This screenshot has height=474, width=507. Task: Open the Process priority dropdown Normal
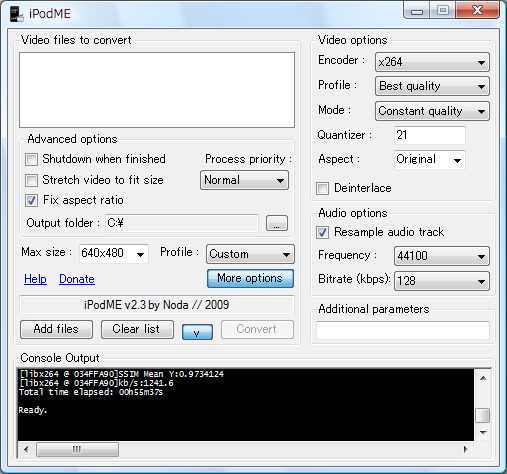tap(244, 180)
